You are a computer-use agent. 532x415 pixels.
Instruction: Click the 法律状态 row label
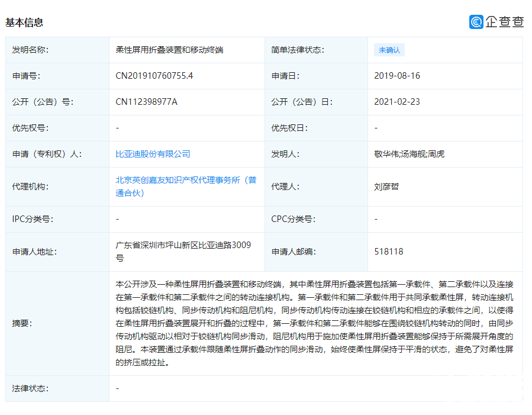(x=30, y=388)
